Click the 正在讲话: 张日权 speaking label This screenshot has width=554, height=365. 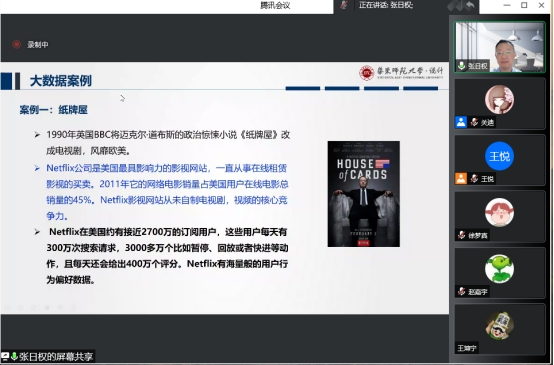coord(386,5)
